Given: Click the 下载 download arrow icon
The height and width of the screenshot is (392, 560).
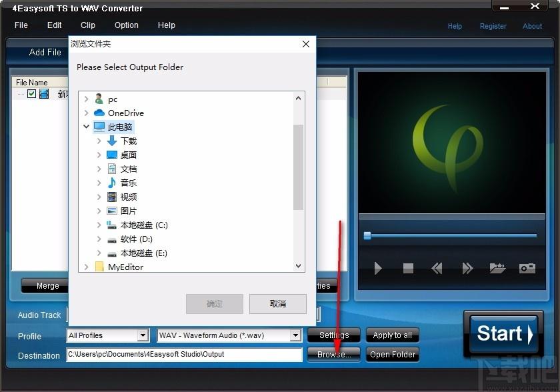Looking at the screenshot, I should pyautogui.click(x=112, y=141).
